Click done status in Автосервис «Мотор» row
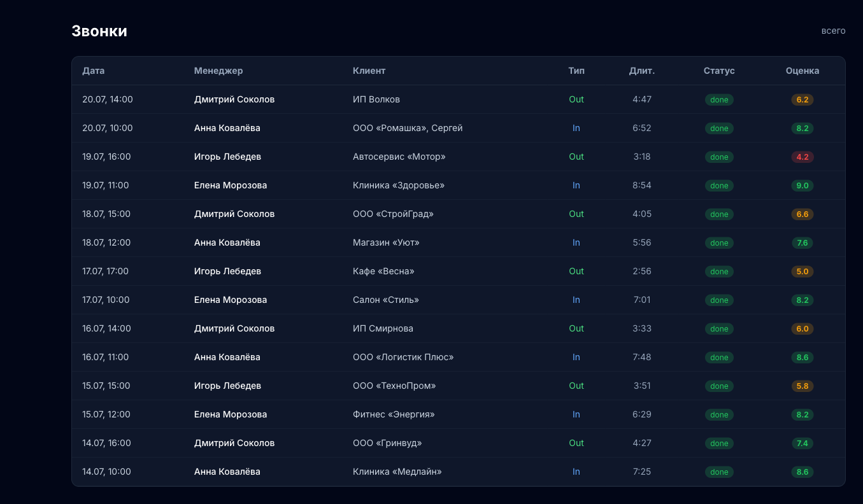 point(719,157)
